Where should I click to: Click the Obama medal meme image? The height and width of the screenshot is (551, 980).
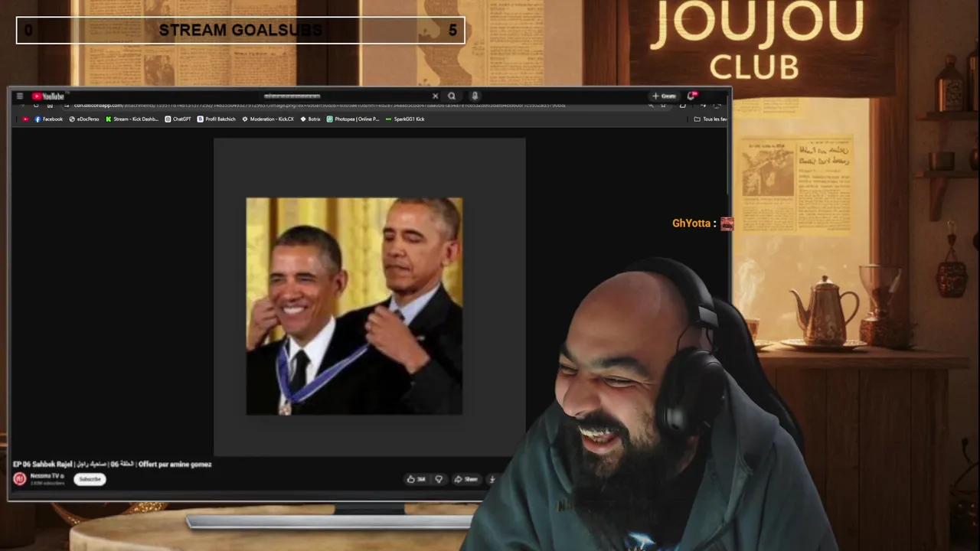click(x=354, y=306)
